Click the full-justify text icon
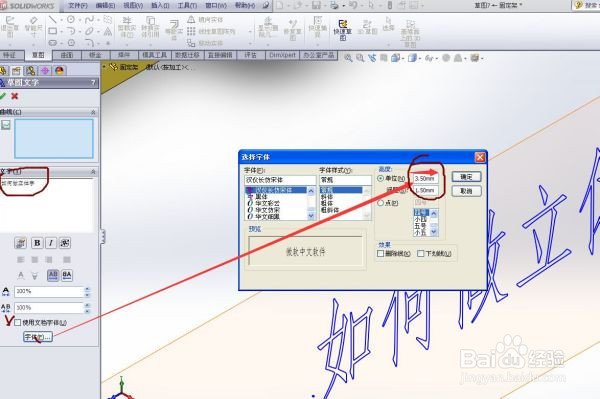Viewport: 600px width, 399px height. click(x=67, y=260)
